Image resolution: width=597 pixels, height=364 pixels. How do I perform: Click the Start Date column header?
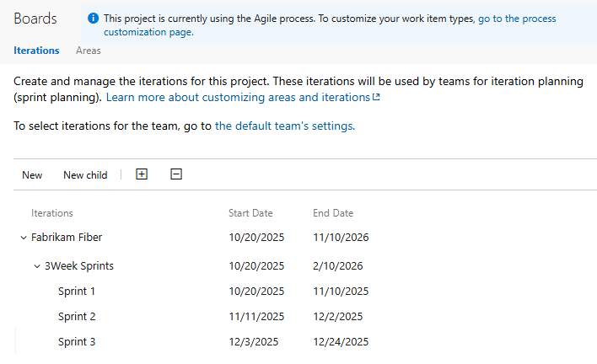[x=250, y=213]
